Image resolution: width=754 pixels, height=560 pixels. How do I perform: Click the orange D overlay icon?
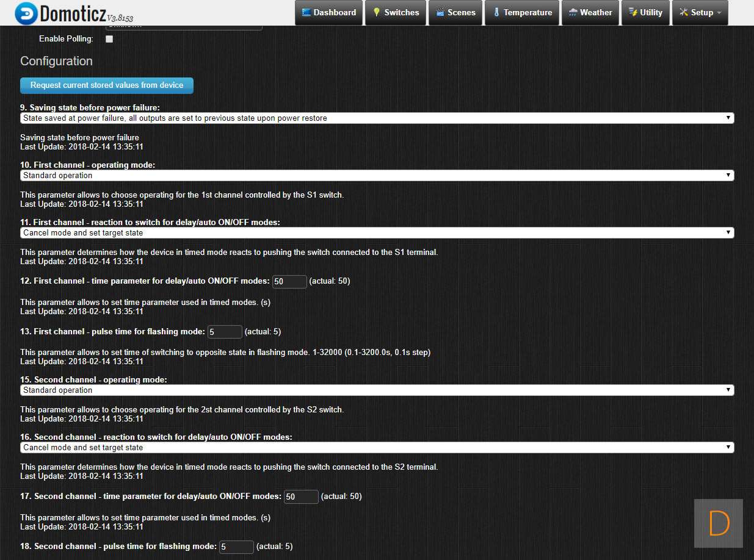[x=719, y=523]
